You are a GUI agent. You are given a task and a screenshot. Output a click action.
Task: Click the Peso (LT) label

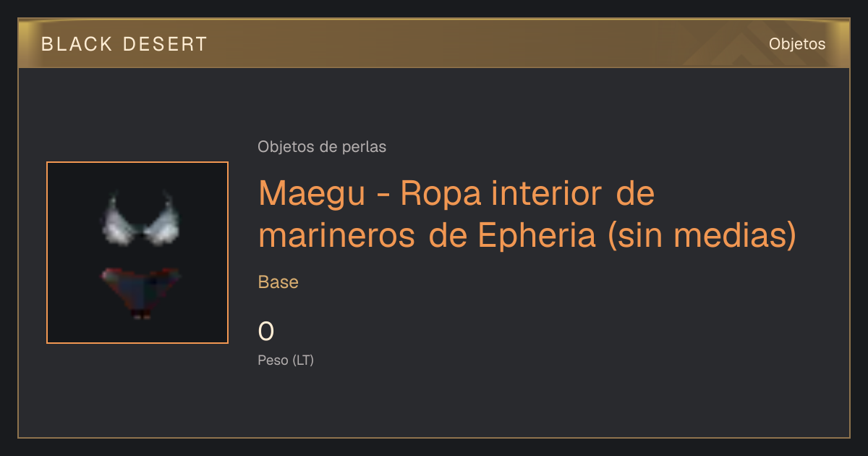pos(286,360)
